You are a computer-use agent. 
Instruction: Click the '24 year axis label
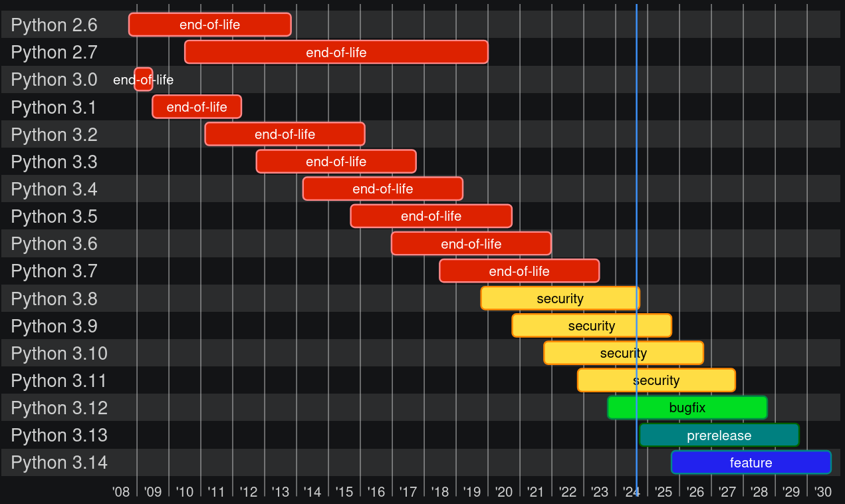click(x=631, y=492)
